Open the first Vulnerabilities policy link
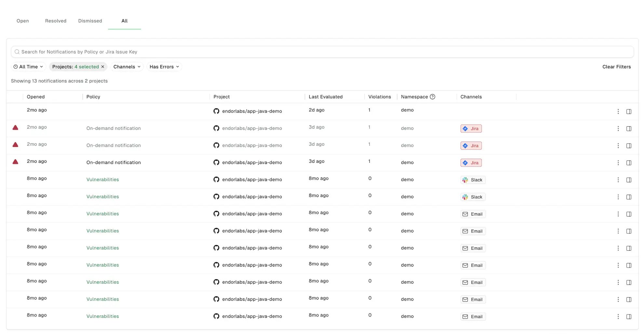 103,180
